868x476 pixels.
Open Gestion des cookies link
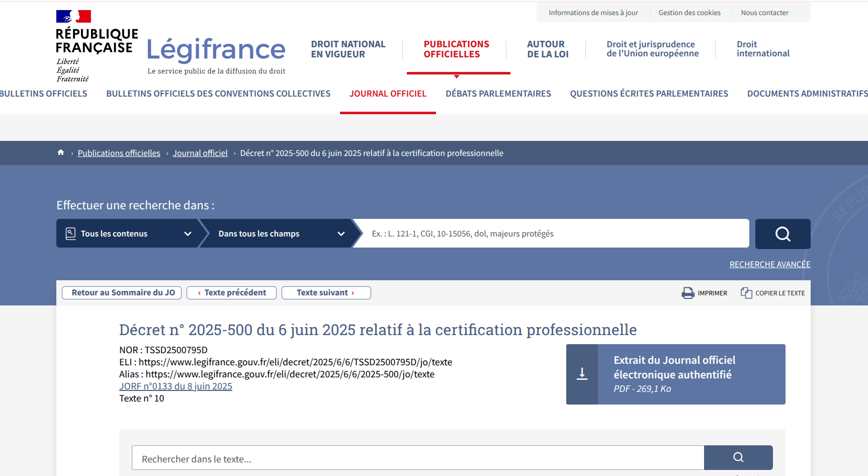click(x=689, y=13)
